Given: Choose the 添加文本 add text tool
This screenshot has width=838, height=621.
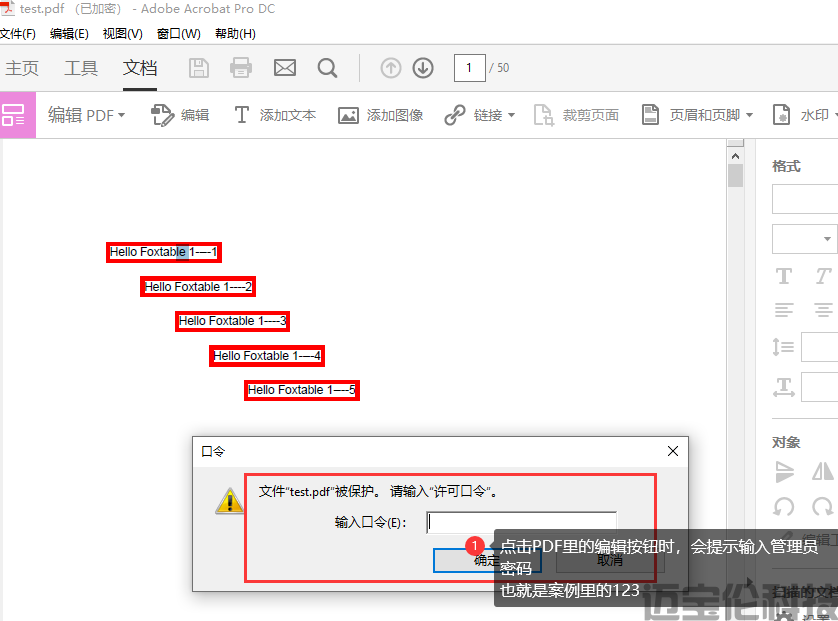Looking at the screenshot, I should [275, 115].
